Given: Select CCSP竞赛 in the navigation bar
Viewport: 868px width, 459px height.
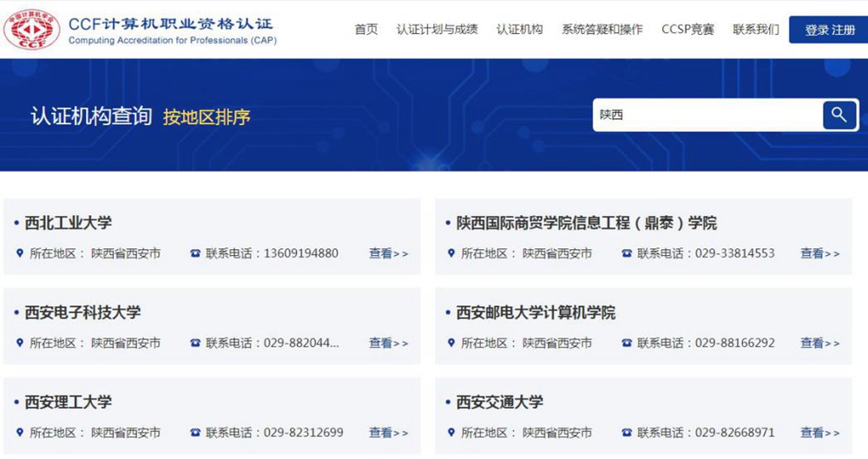Looking at the screenshot, I should (687, 30).
